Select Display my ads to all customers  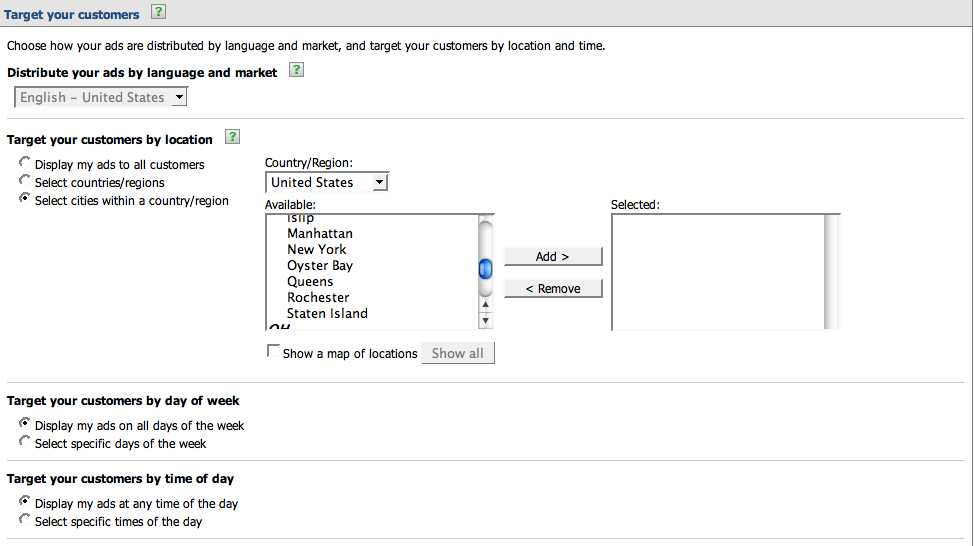(25, 163)
